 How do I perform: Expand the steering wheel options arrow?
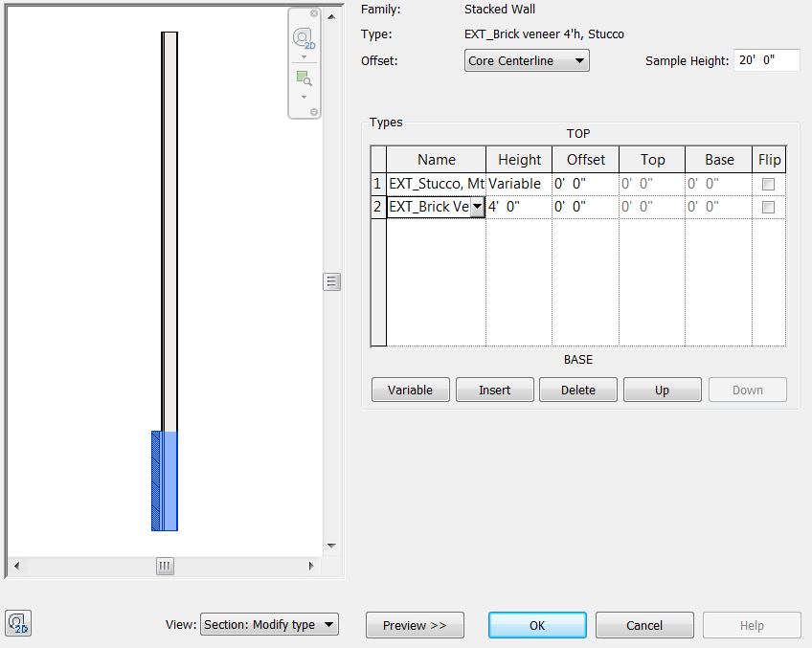click(x=304, y=56)
